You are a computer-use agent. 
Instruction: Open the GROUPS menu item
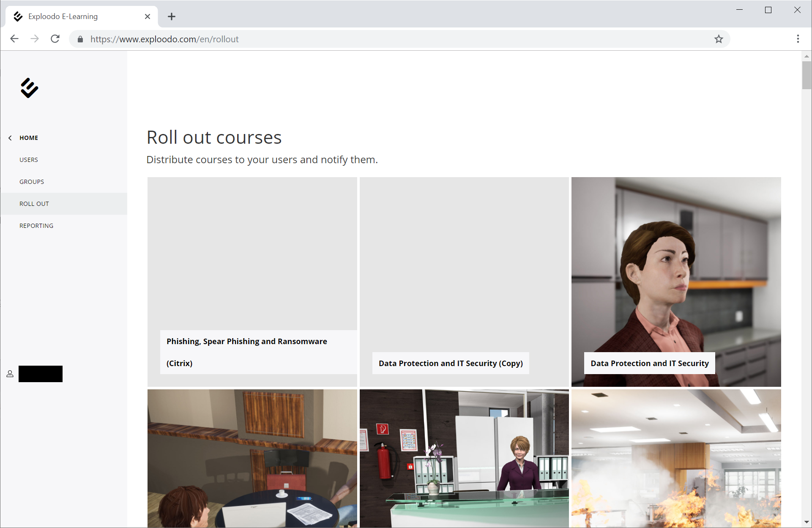32,182
